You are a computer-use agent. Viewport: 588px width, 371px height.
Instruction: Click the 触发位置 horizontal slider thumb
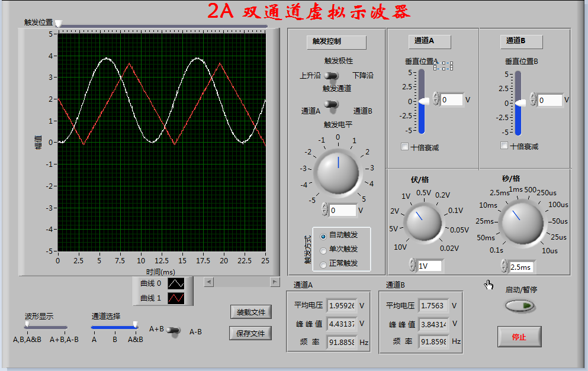pos(59,24)
